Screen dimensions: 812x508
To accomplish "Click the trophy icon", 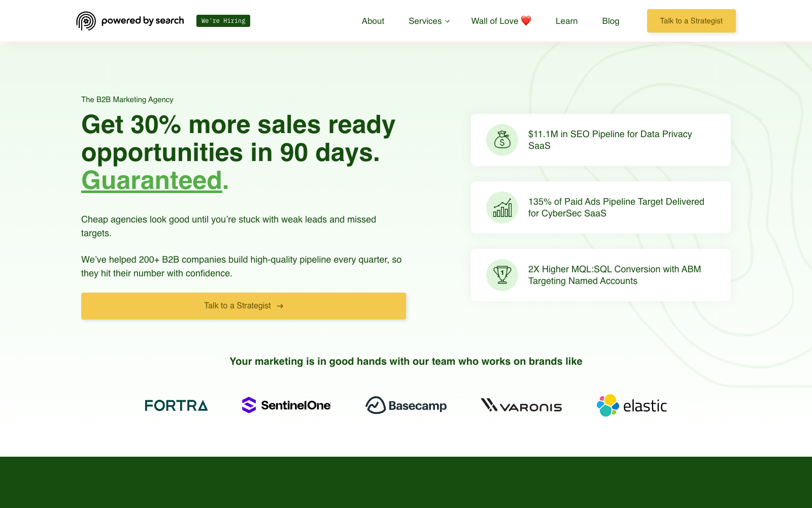I will coord(502,275).
